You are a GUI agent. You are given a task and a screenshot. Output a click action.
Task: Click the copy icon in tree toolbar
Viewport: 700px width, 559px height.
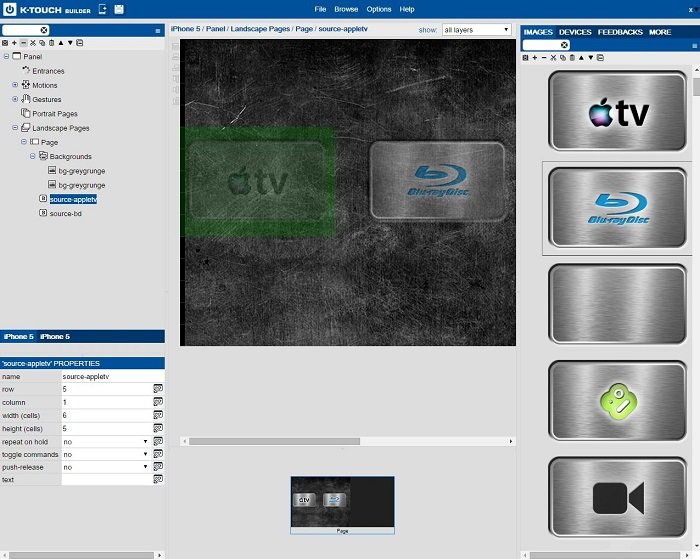coord(42,43)
